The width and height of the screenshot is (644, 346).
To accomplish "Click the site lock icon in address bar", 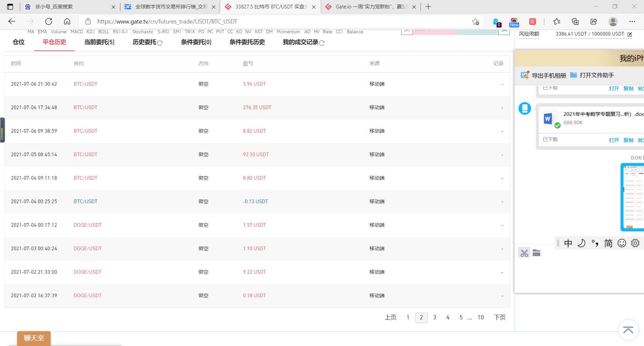I will [88, 21].
